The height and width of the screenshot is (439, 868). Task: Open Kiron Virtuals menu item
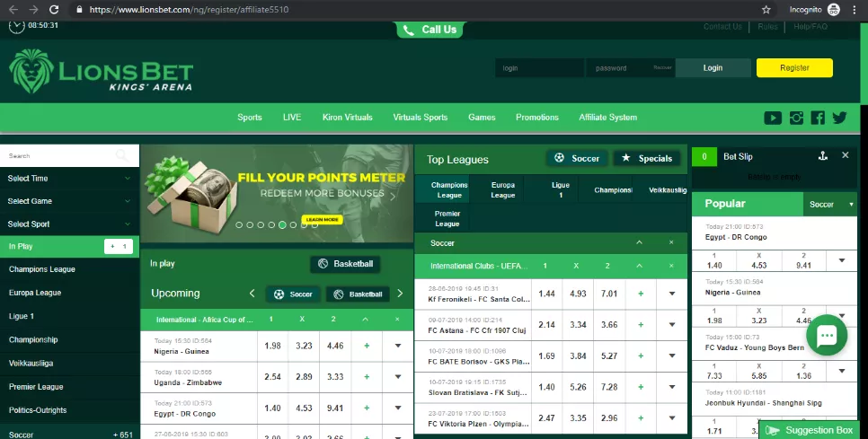[x=347, y=118]
